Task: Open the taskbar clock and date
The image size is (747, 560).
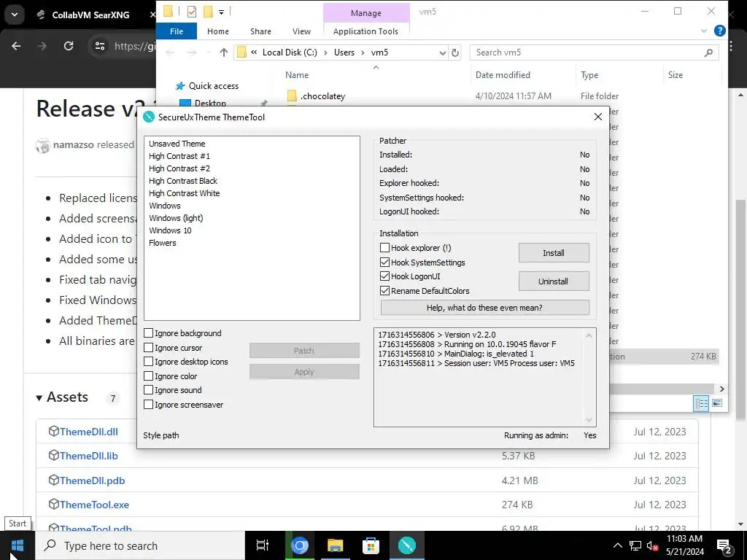Action: click(684, 545)
